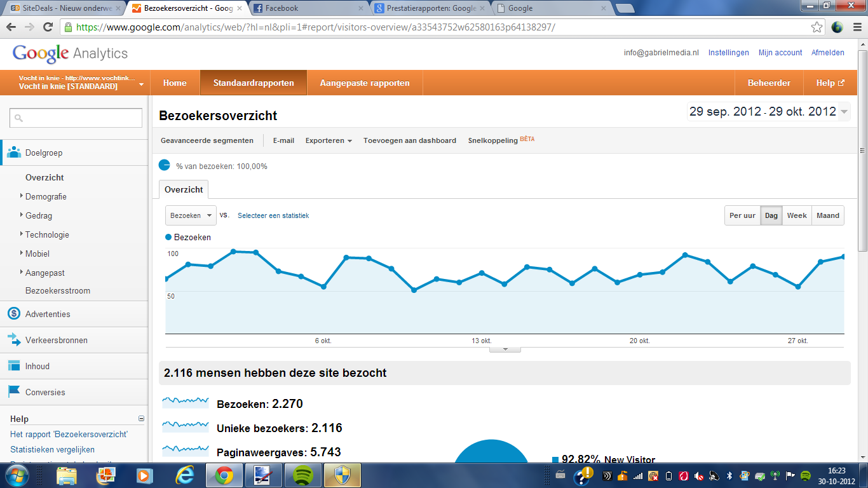Screen dimensions: 868x488
Task: Switch to the Facebook browser tab
Action: pos(309,8)
